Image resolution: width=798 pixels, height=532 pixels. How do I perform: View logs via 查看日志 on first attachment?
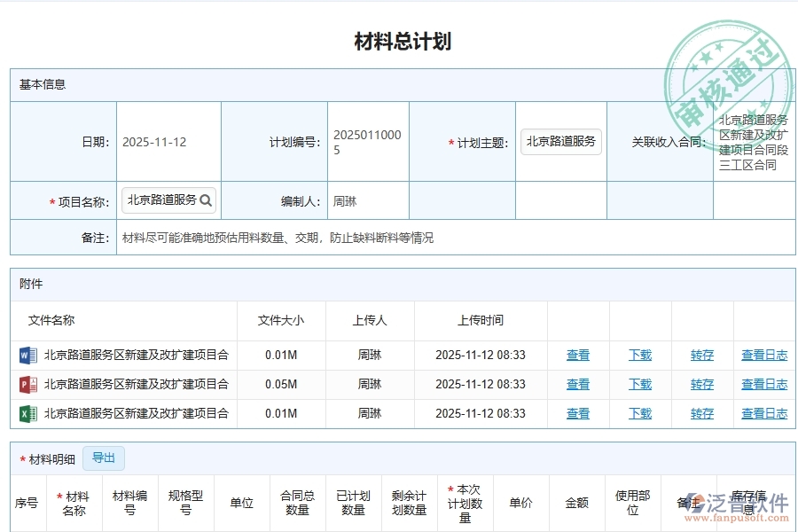[x=764, y=355]
